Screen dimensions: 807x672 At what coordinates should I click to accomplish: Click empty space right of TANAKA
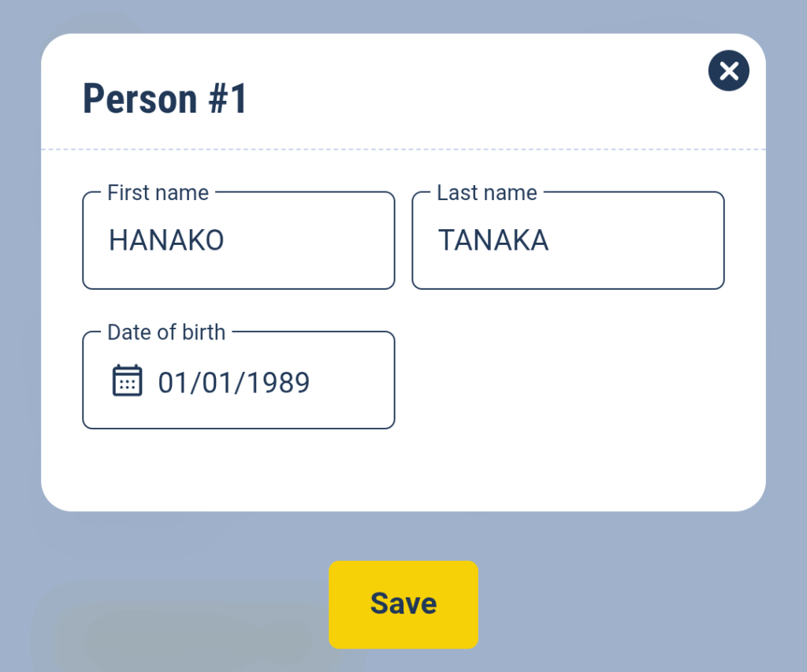[x=636, y=240]
